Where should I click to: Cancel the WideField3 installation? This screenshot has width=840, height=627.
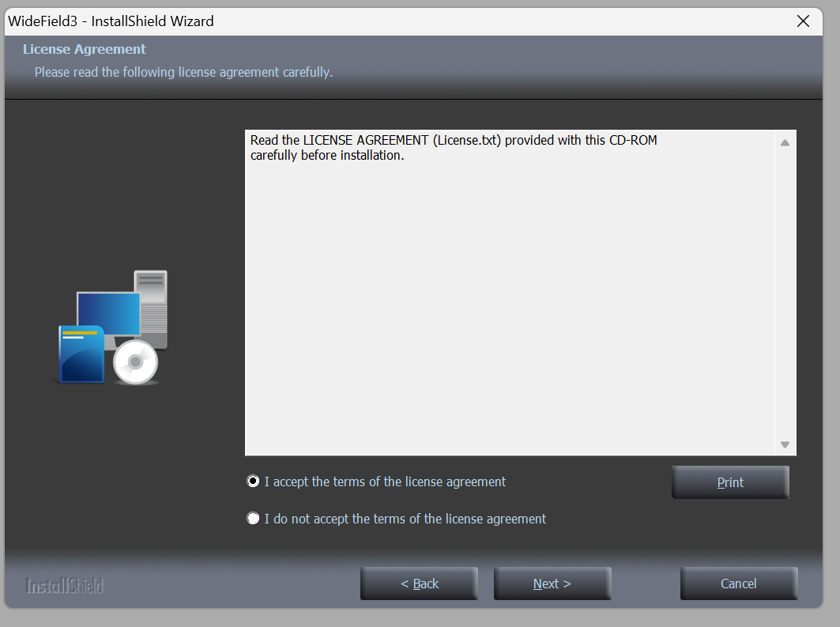pyautogui.click(x=739, y=584)
